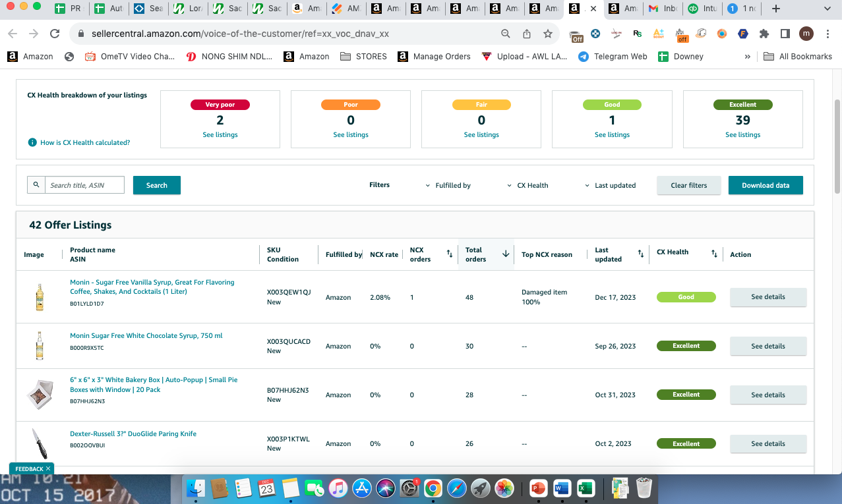Switch to the Inbox Gmail tab

pyautogui.click(x=662, y=9)
